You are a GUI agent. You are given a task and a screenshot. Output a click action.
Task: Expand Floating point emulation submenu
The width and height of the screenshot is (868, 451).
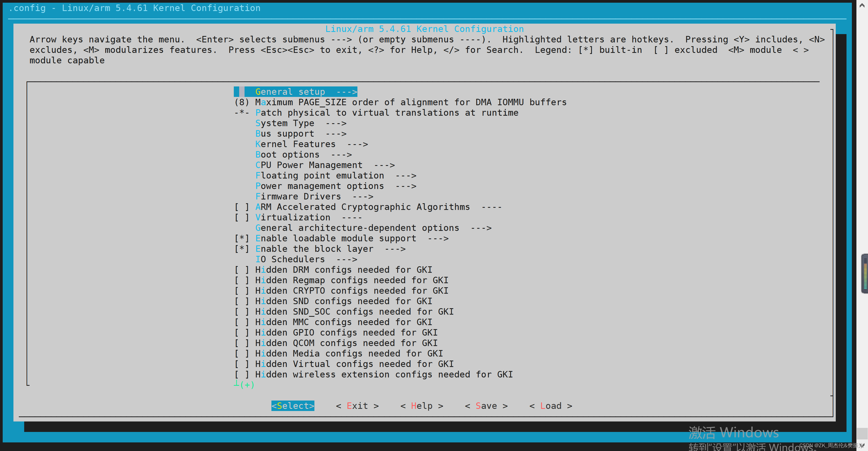tap(336, 175)
